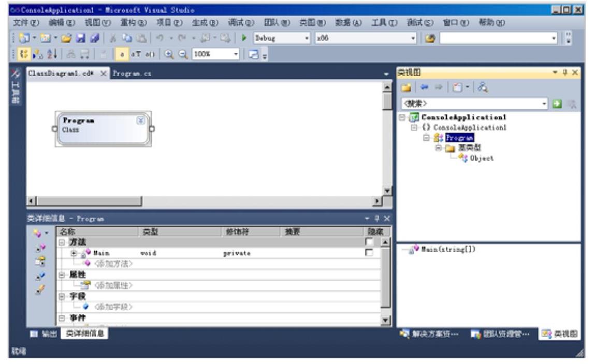Viewport: 596px width, 364px height.
Task: Collapse the Program node in class view
Action: (426, 138)
